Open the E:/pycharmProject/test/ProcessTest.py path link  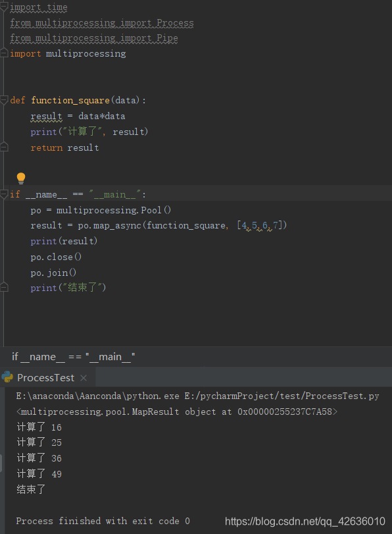282,396
